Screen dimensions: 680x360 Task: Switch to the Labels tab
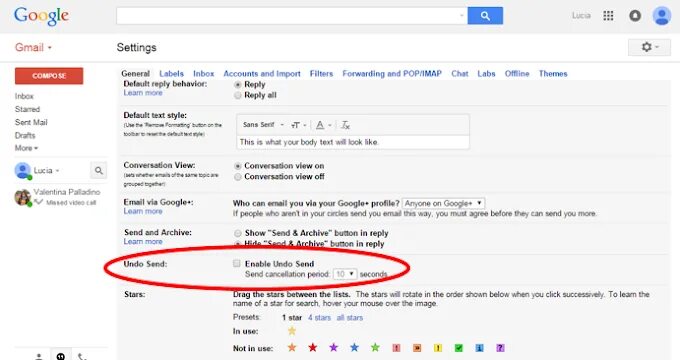[171, 74]
